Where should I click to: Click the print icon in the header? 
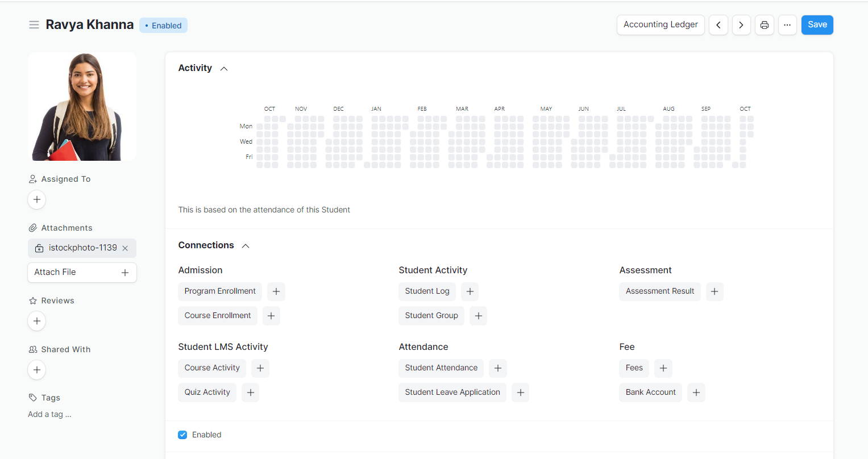(x=764, y=25)
